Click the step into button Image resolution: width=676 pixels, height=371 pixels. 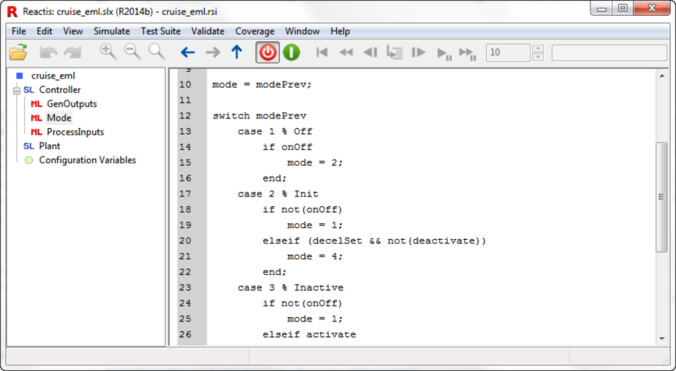(394, 53)
